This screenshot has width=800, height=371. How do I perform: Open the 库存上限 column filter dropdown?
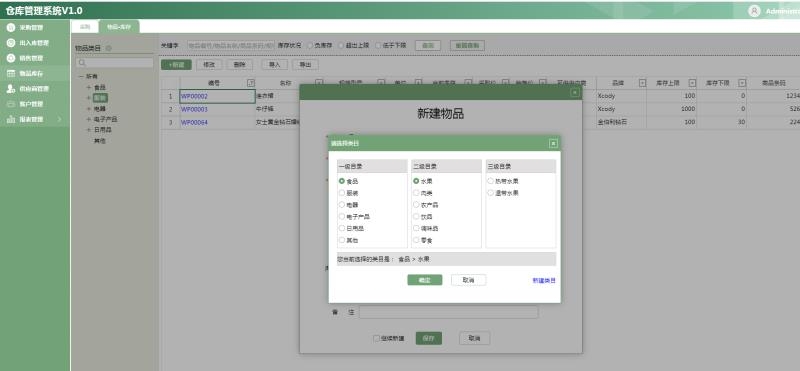coord(692,83)
